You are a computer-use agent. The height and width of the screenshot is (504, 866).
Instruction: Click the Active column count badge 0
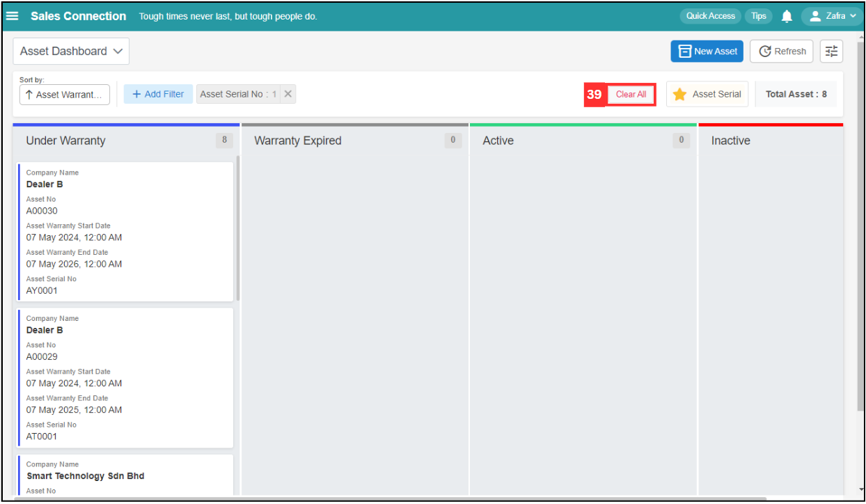pyautogui.click(x=681, y=140)
